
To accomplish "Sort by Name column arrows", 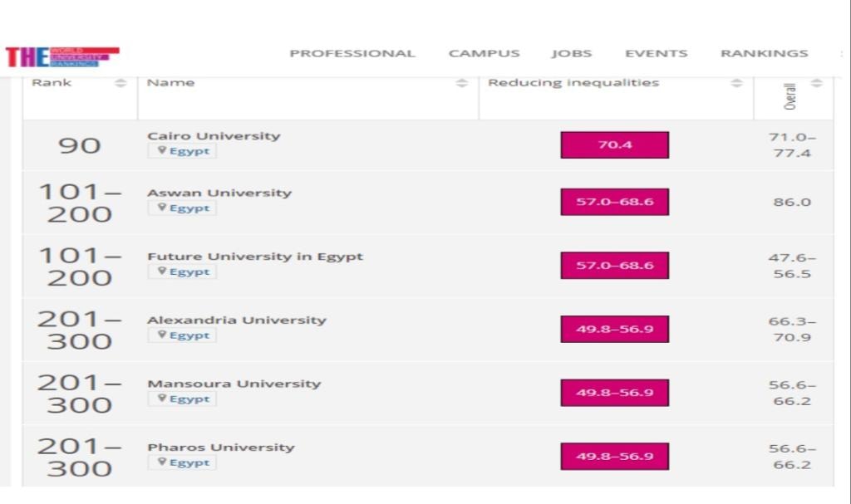I will click(x=462, y=83).
